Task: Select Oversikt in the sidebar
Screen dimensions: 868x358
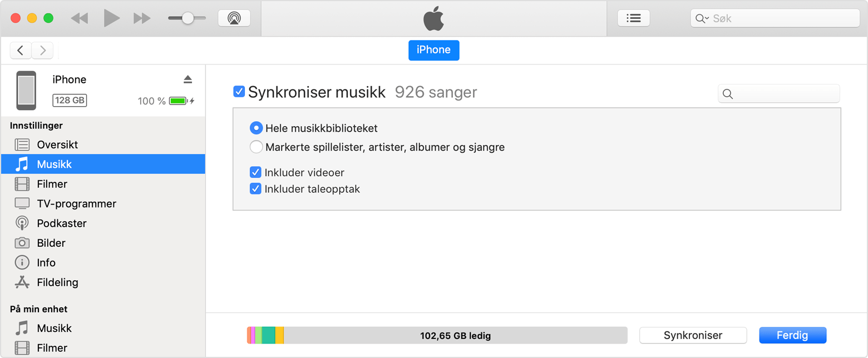Action: click(x=58, y=145)
